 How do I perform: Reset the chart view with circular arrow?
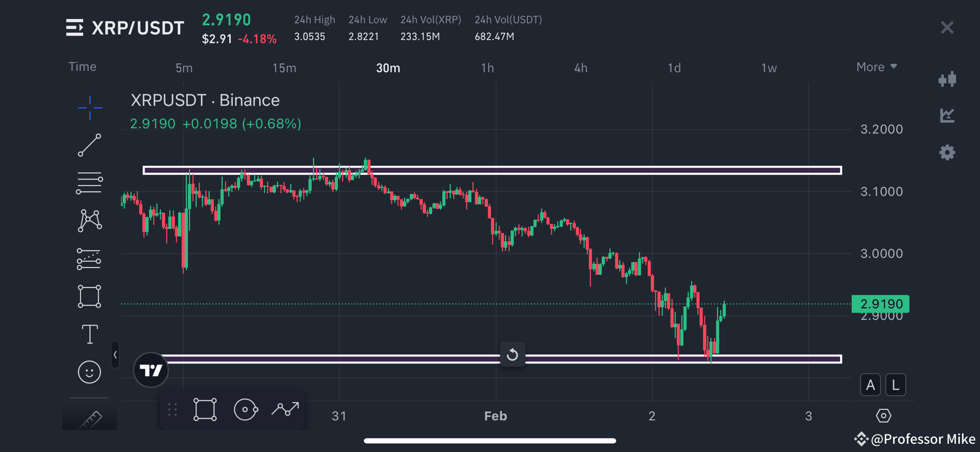pos(512,355)
